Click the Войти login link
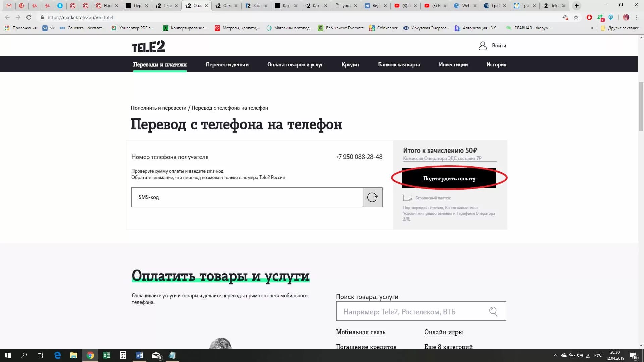The image size is (644, 362). click(499, 46)
